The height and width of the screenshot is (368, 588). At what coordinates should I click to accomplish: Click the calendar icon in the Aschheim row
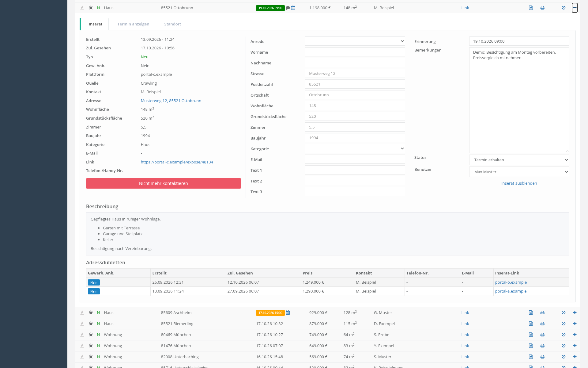point(288,313)
